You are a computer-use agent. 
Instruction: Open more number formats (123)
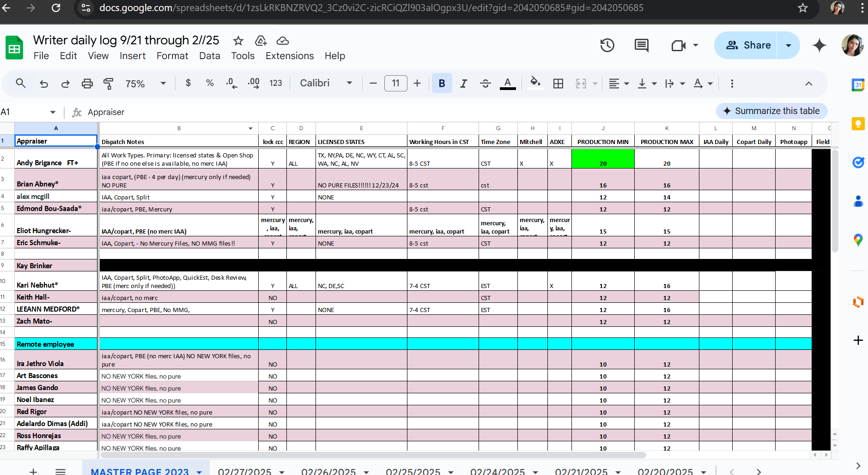[x=276, y=83]
